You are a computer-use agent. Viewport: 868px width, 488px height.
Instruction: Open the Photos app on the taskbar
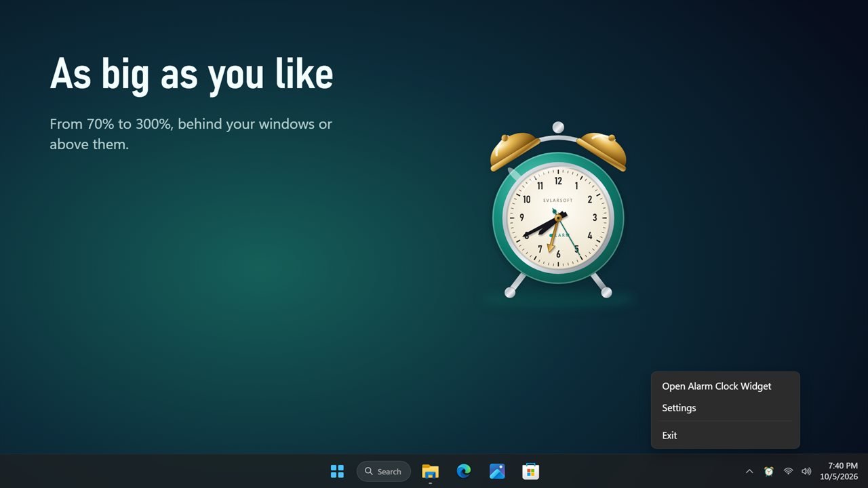[497, 471]
